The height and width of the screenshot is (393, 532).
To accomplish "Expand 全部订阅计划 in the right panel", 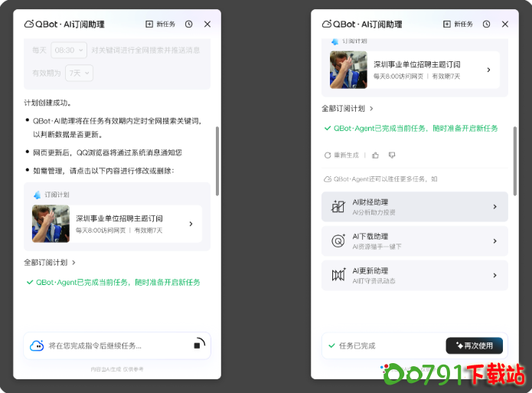I will [348, 109].
